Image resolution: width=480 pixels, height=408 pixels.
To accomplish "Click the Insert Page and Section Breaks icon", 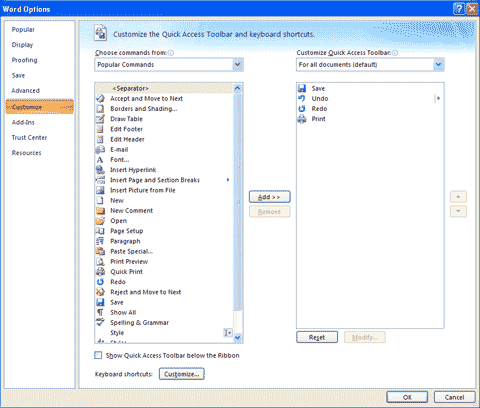I will 100,180.
